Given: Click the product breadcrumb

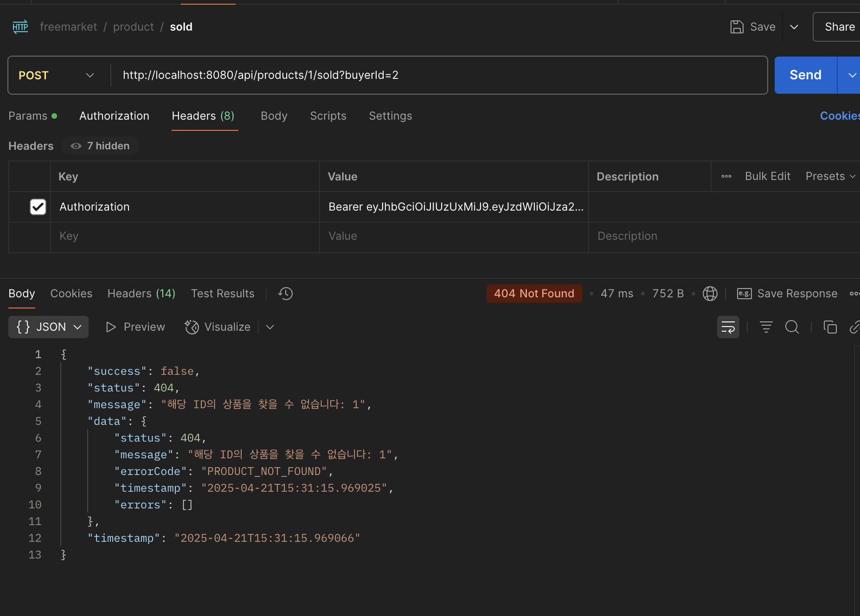Looking at the screenshot, I should pos(134,27).
